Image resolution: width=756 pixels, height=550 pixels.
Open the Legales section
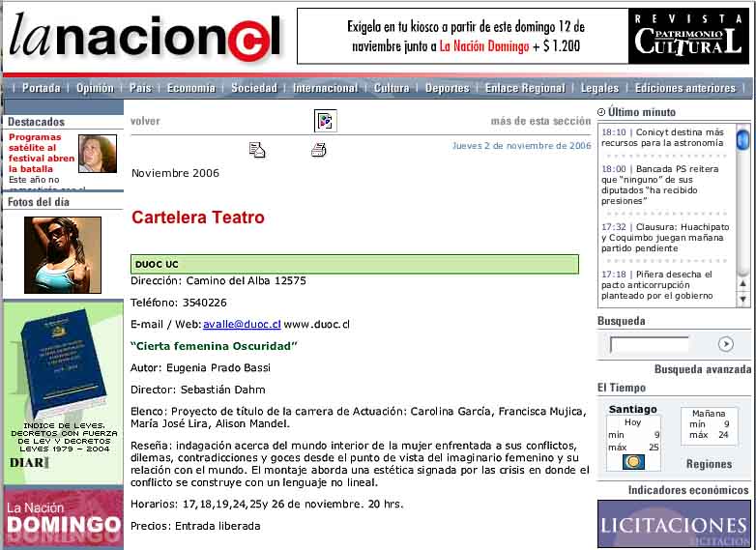599,88
